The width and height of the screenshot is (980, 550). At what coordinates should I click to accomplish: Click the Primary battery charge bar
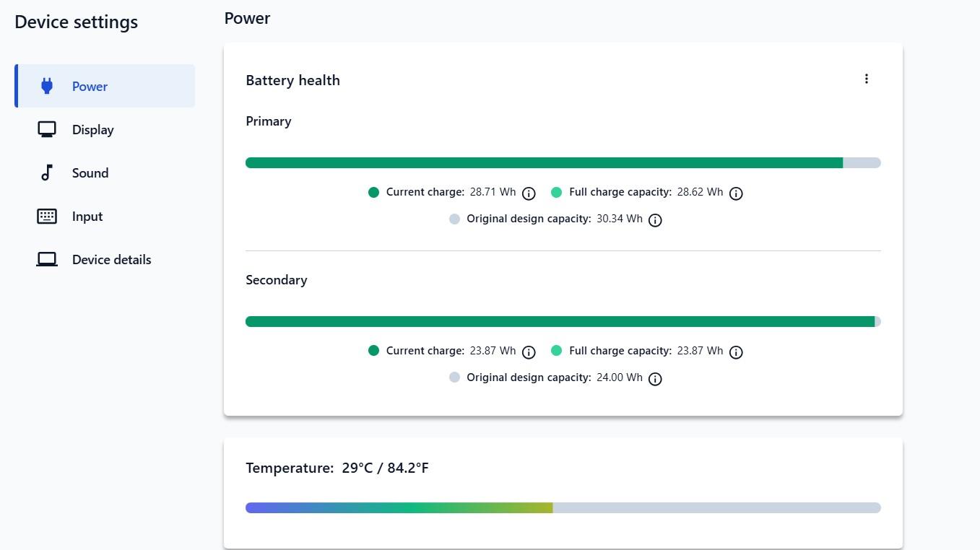click(x=563, y=163)
